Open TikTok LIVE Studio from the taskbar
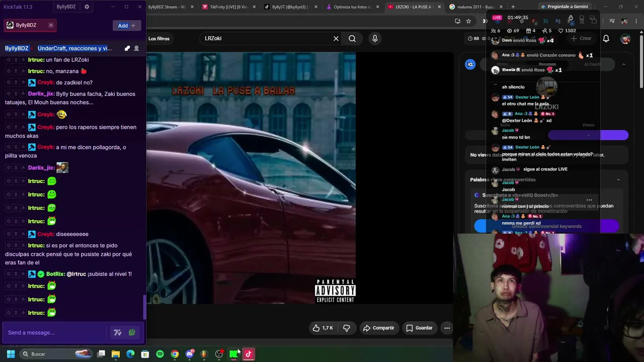The width and height of the screenshot is (644, 362). [248, 354]
